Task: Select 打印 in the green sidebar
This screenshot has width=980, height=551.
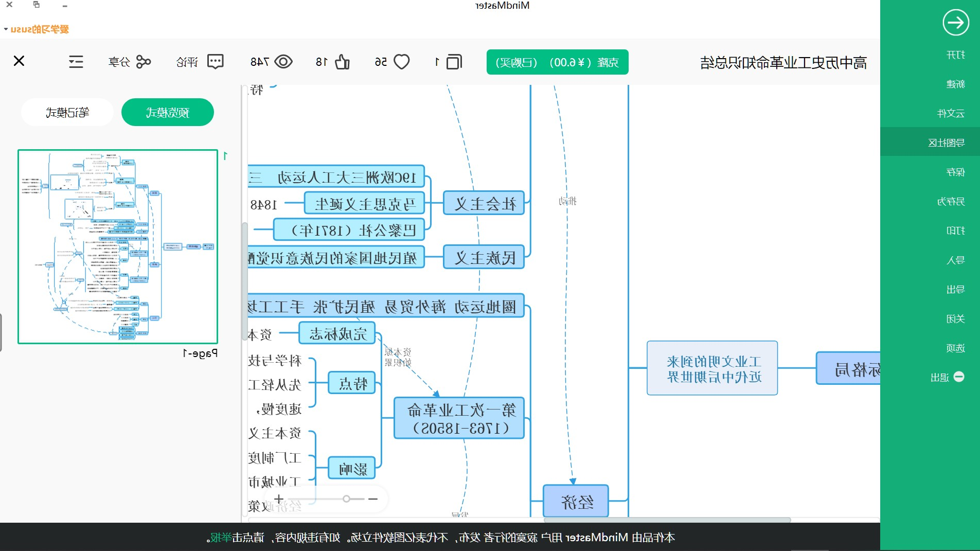Action: [x=955, y=230]
